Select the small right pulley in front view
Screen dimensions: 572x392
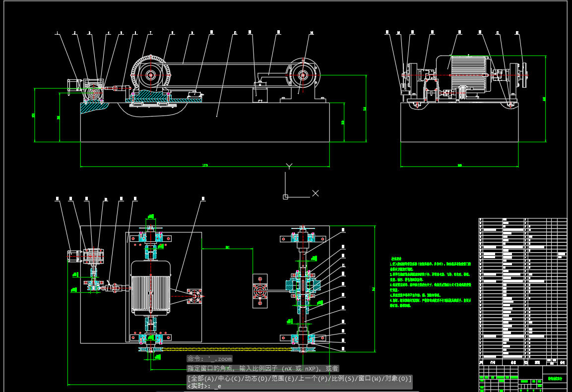(x=303, y=75)
